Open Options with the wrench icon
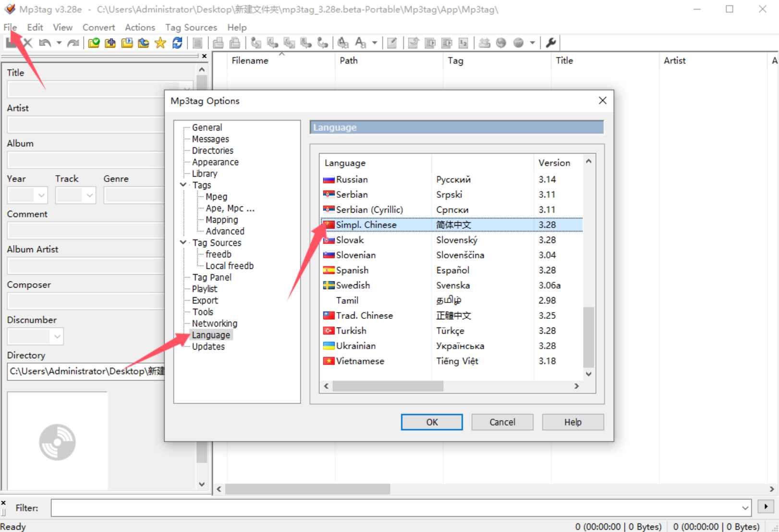The height and width of the screenshot is (532, 779). point(550,42)
